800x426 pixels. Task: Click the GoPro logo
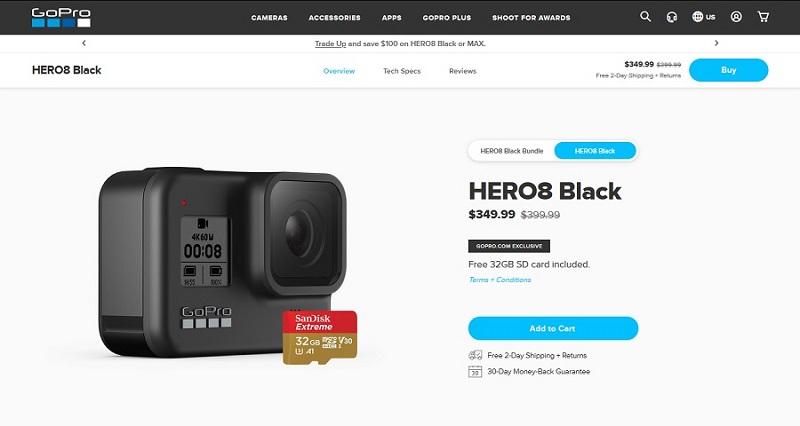click(61, 17)
